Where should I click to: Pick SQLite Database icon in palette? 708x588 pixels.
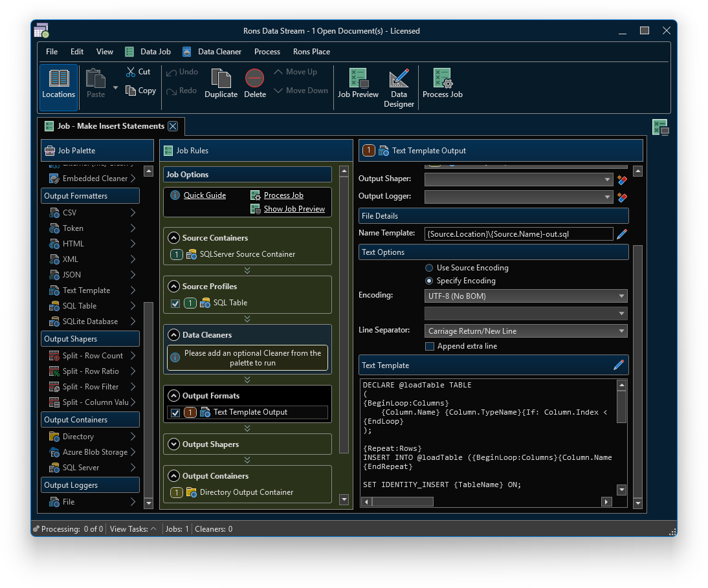(54, 321)
